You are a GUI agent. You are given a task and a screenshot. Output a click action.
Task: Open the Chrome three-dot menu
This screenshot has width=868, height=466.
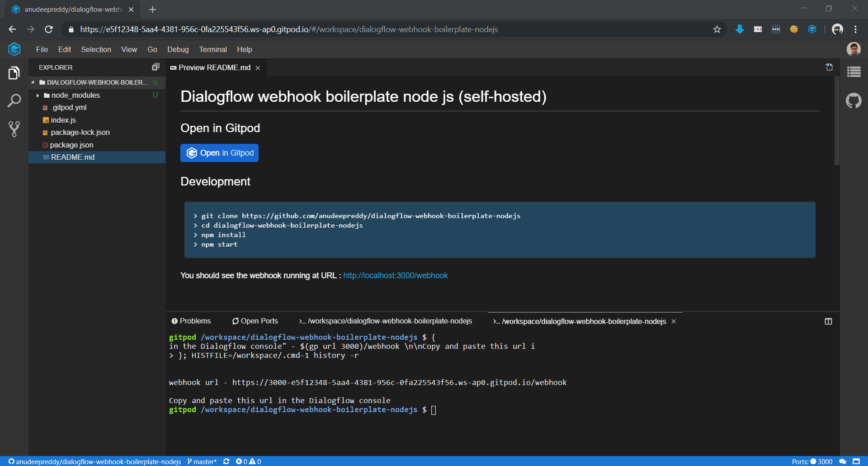[x=855, y=29]
